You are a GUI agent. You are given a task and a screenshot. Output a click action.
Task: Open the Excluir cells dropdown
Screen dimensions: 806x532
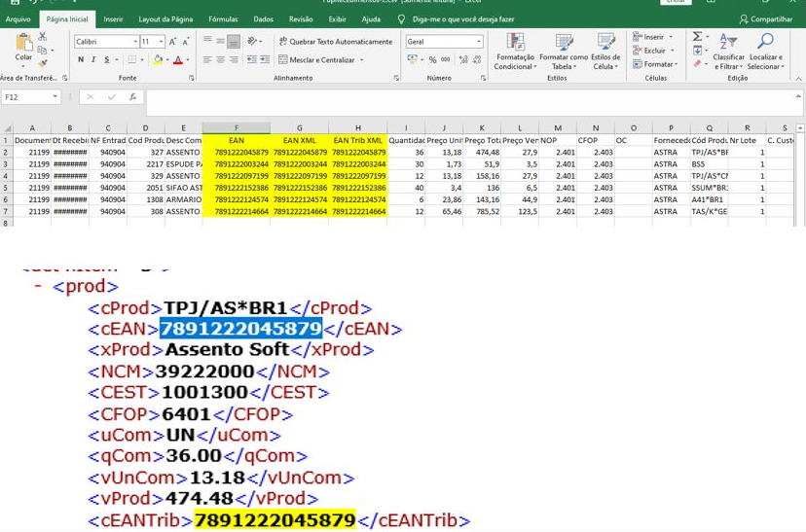pyautogui.click(x=653, y=51)
